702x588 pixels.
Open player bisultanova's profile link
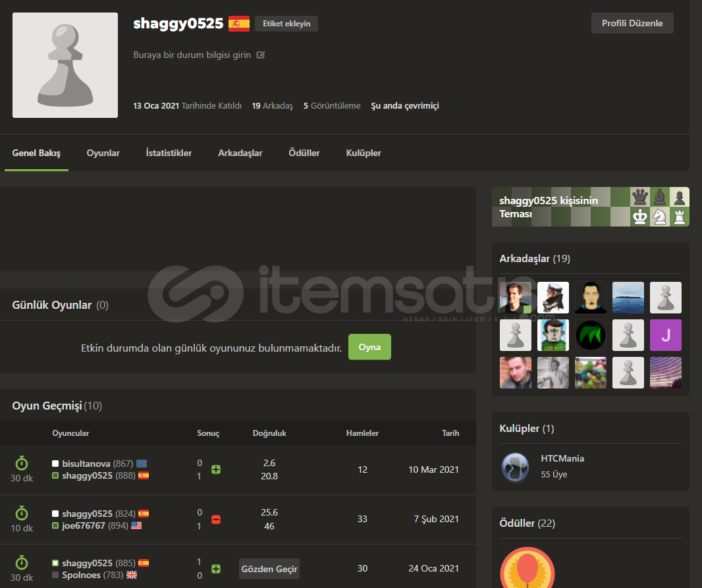(x=86, y=464)
